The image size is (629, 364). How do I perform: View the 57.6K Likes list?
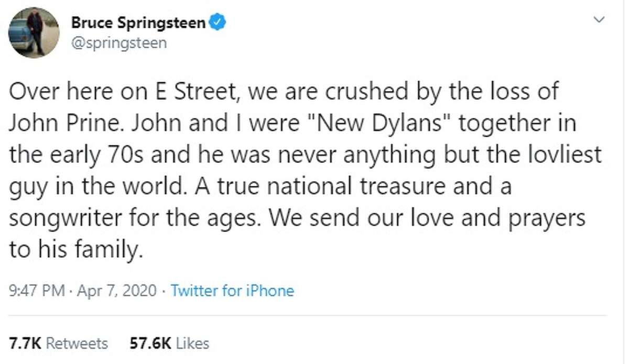[x=169, y=343]
